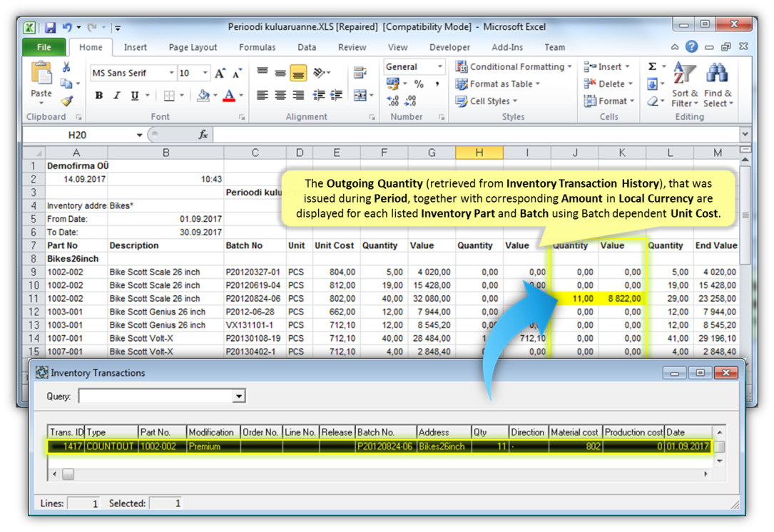Viewport: 774px width, 532px height.
Task: Click the Format cells button
Action: click(x=609, y=101)
